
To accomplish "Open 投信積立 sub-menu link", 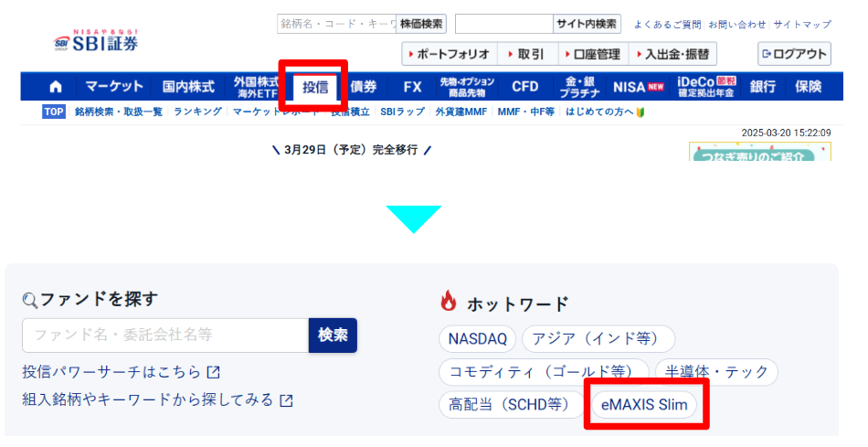I will pos(350,112).
